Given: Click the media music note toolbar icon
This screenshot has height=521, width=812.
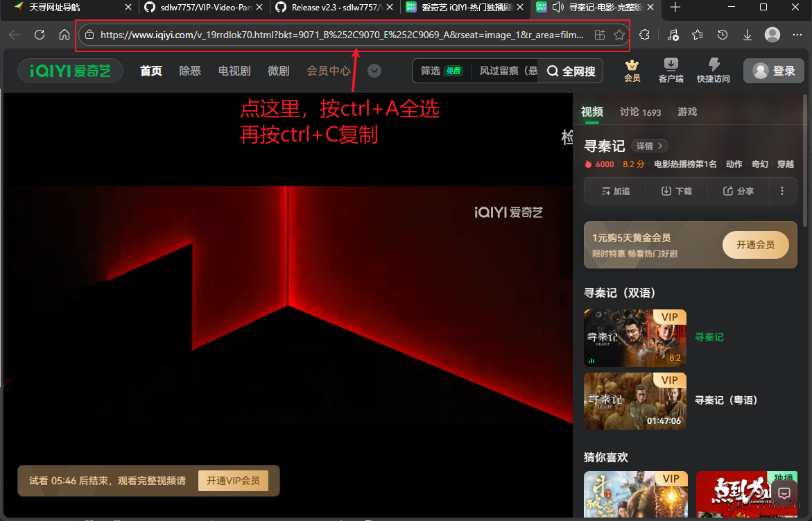Looking at the screenshot, I should (673, 35).
